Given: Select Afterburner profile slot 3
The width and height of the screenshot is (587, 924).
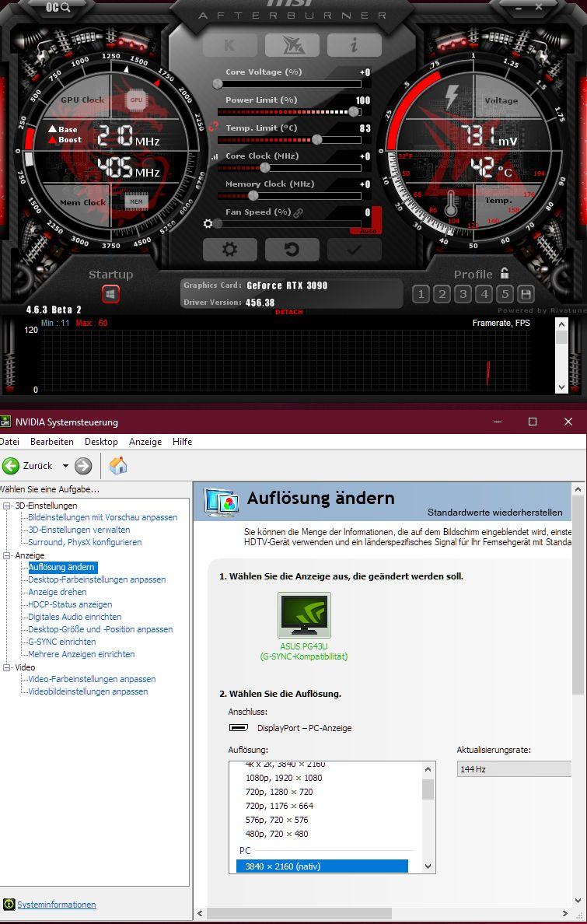Looking at the screenshot, I should click(463, 293).
